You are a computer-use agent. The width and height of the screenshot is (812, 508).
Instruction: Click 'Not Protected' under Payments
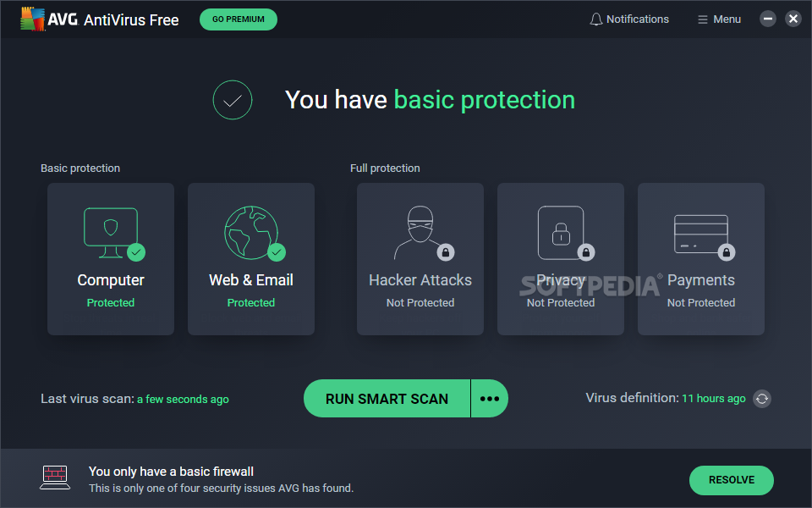[x=700, y=303]
